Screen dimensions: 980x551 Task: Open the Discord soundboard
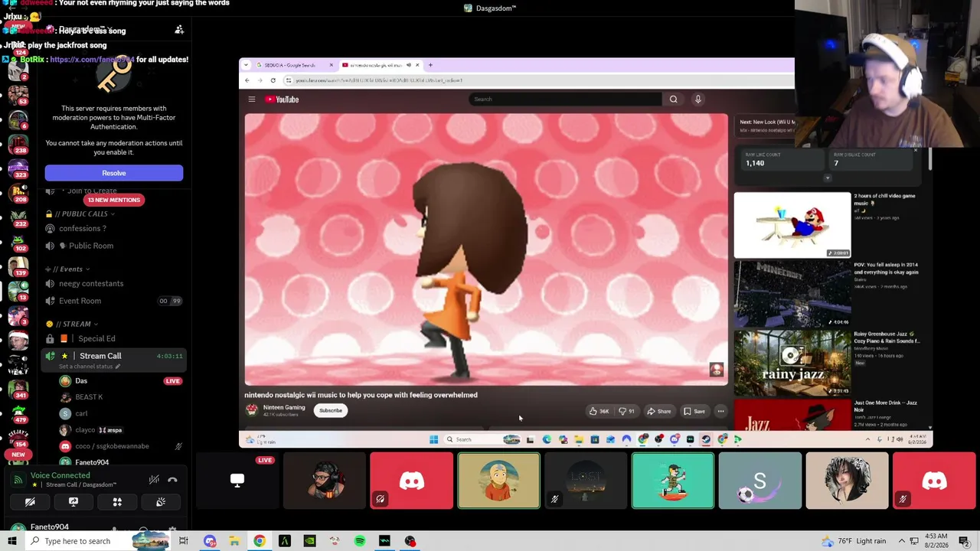[x=161, y=502]
